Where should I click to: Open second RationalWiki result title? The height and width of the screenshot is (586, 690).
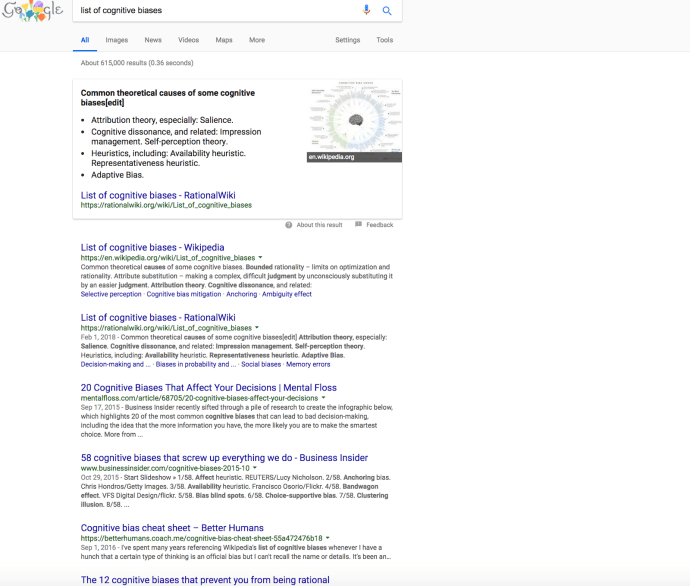pyautogui.click(x=158, y=317)
